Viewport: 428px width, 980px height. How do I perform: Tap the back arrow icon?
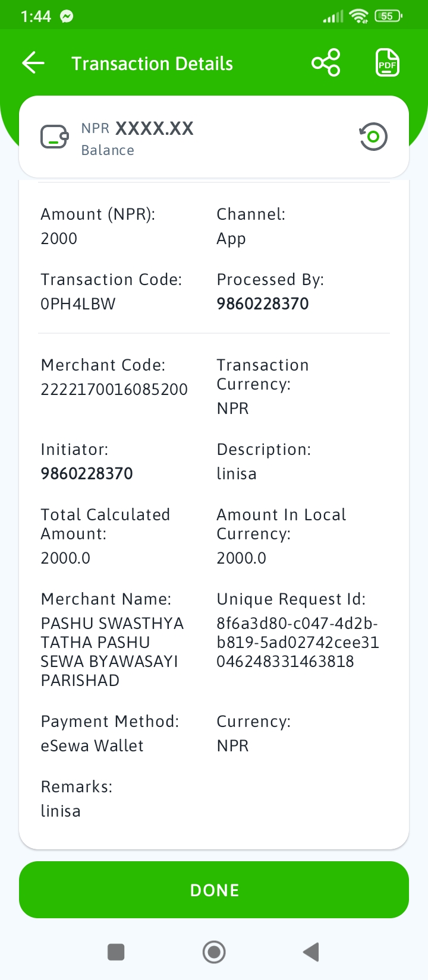[33, 63]
